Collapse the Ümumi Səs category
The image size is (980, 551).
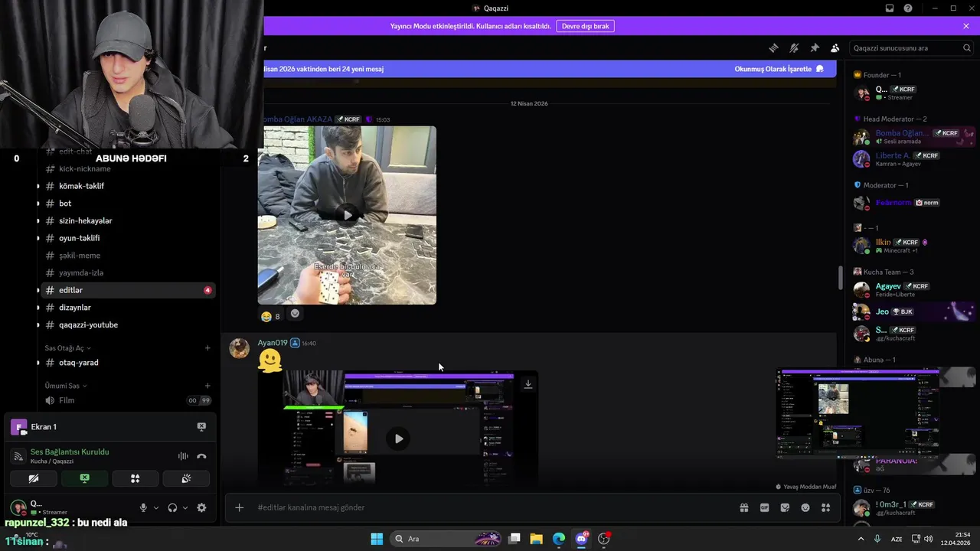[66, 386]
